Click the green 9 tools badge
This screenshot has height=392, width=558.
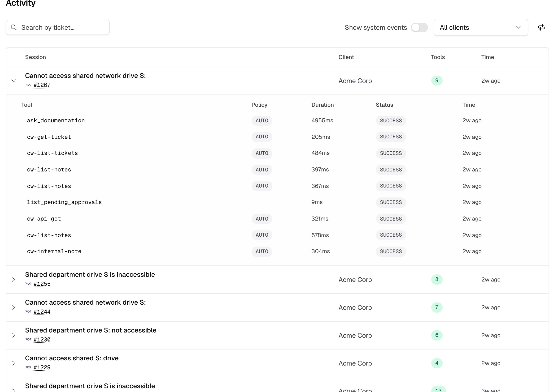click(x=436, y=81)
